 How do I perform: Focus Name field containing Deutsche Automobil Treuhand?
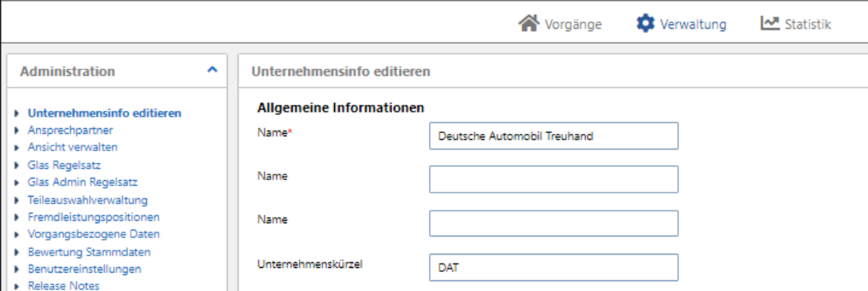click(x=554, y=135)
